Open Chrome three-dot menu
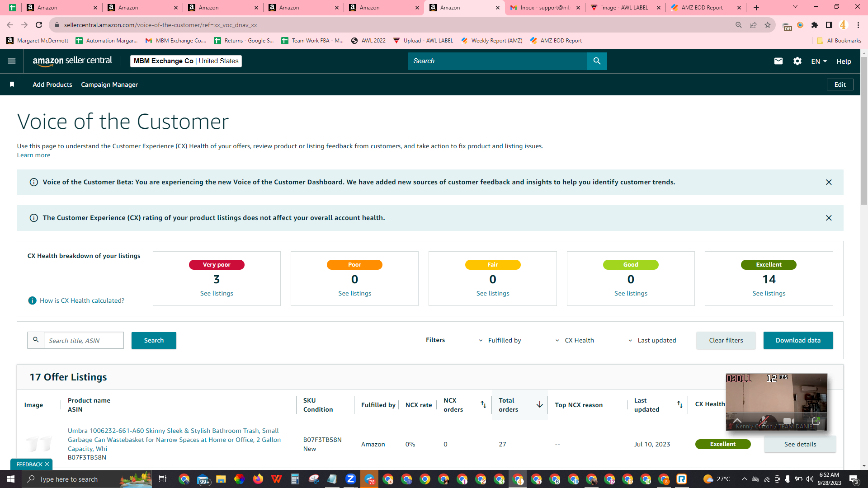 858,25
